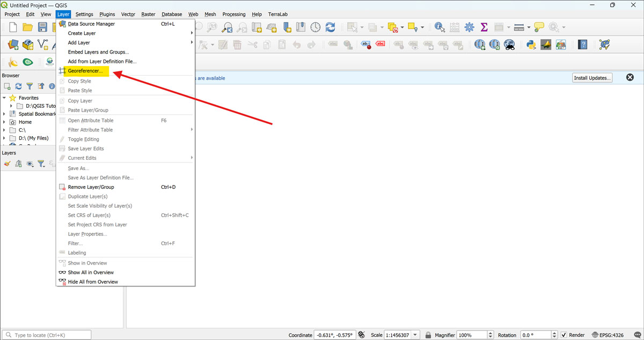Viewport: 644px width, 340px height.
Task: Click the Zoom Last icon
Action: [x=228, y=27]
